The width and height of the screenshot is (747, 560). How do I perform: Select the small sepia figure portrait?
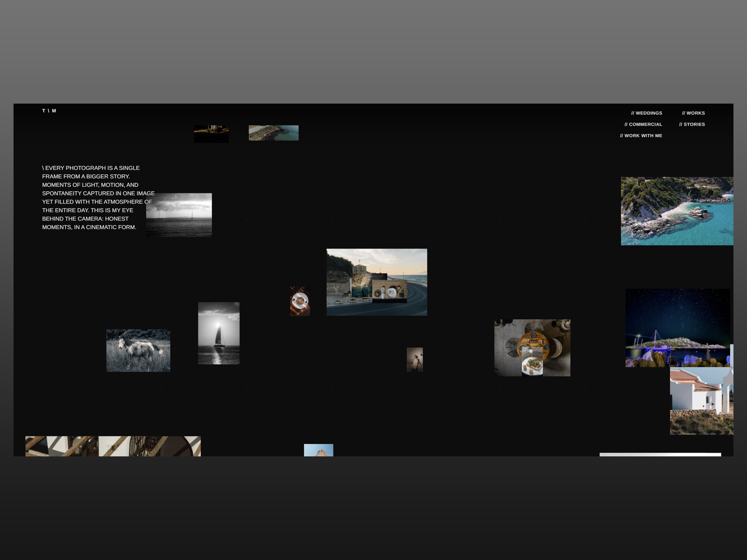pos(415,359)
